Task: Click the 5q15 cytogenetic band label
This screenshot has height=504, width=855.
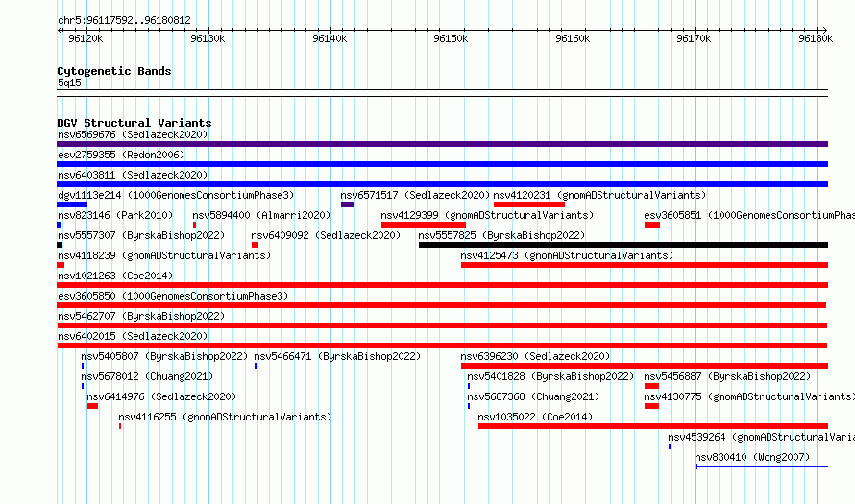Action: click(x=69, y=83)
